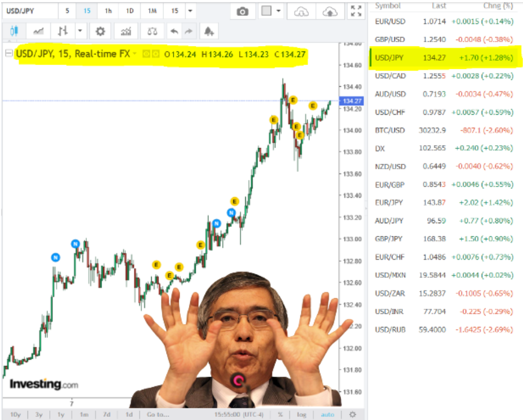Open the interval dropdown arrow
The height and width of the screenshot is (420, 523).
190,11
